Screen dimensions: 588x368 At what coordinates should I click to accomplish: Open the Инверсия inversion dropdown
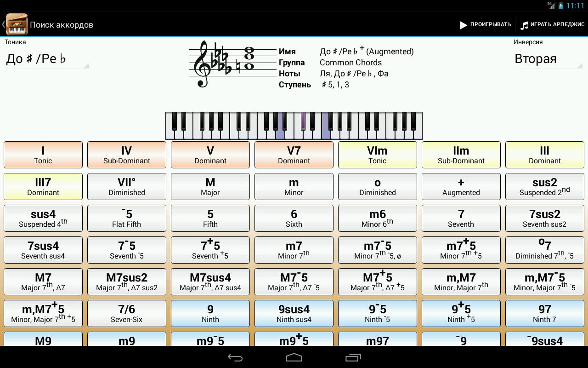(548, 59)
